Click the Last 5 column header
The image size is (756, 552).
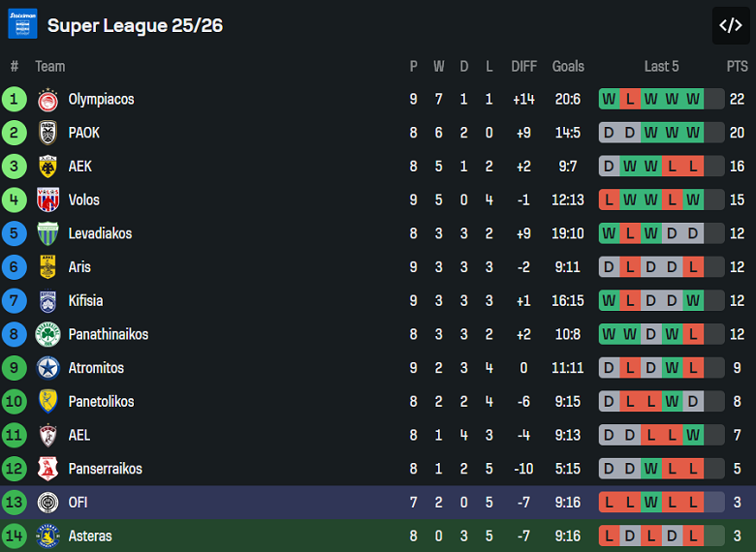point(661,66)
